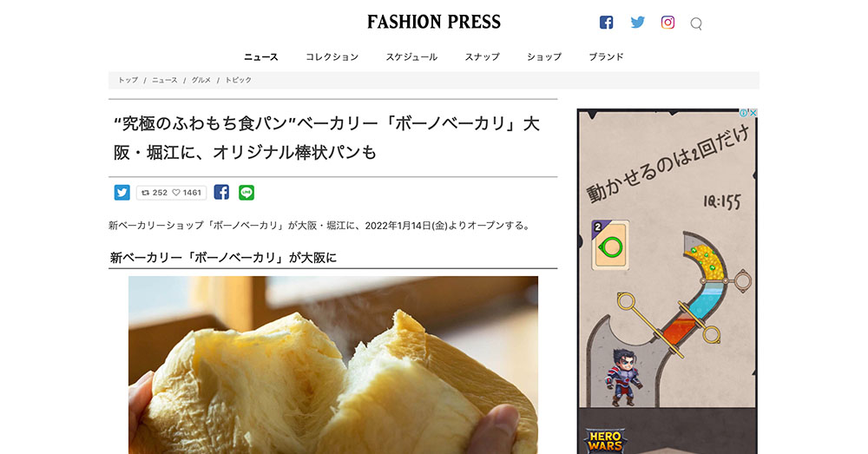Click グルメ breadcrumb link
The width and height of the screenshot is (868, 454).
click(201, 80)
